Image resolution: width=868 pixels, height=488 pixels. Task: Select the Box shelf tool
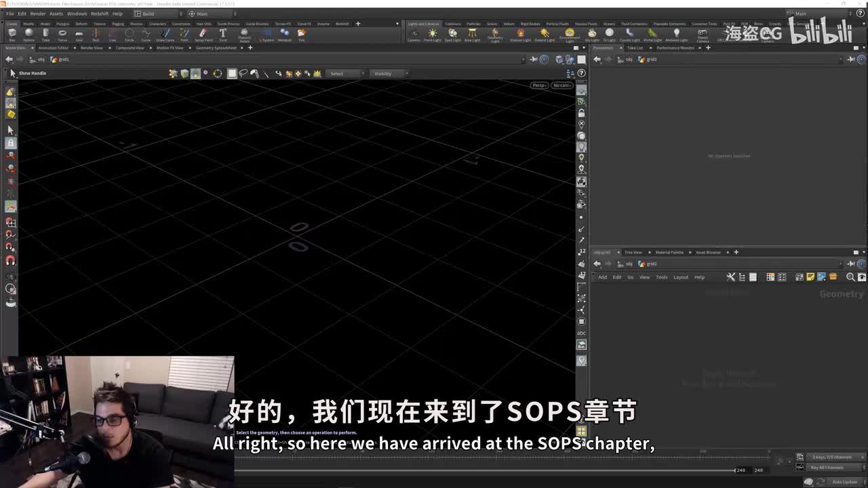[12, 34]
